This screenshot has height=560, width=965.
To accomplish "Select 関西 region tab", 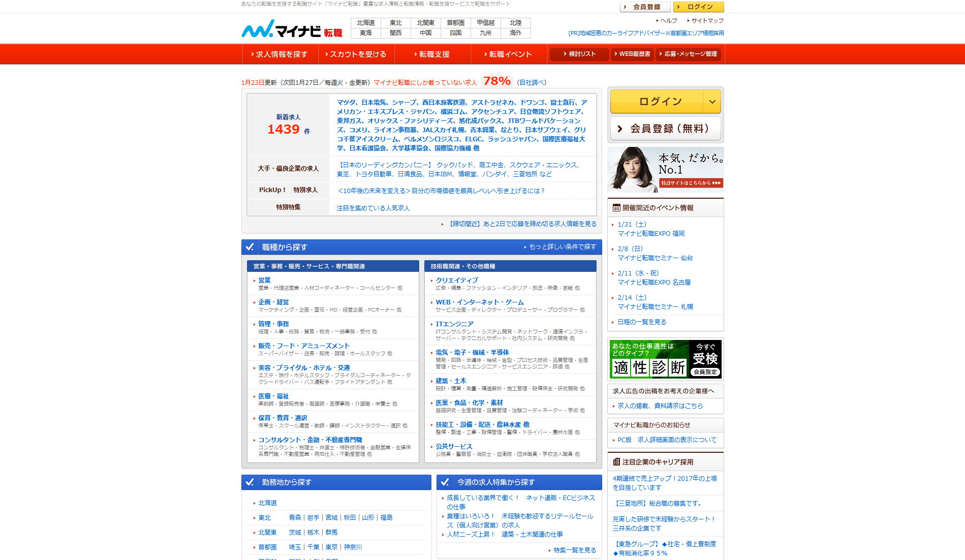I will (396, 33).
